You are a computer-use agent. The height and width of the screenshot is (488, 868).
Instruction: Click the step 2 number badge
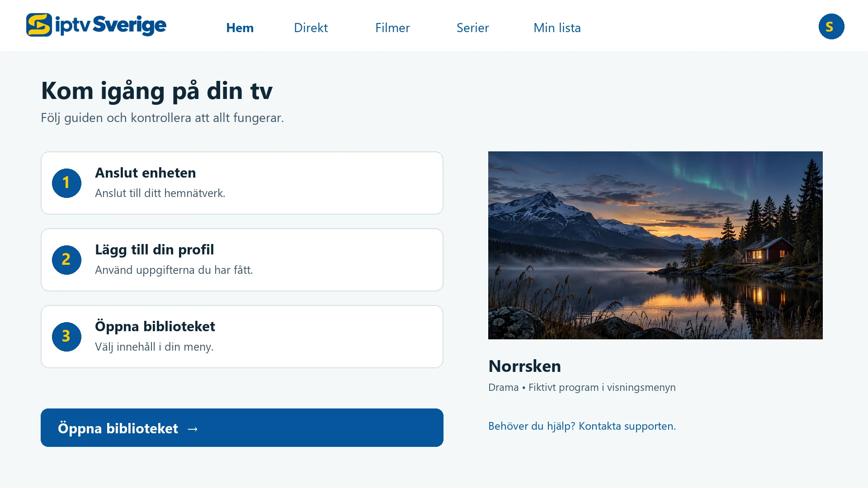[x=66, y=260]
